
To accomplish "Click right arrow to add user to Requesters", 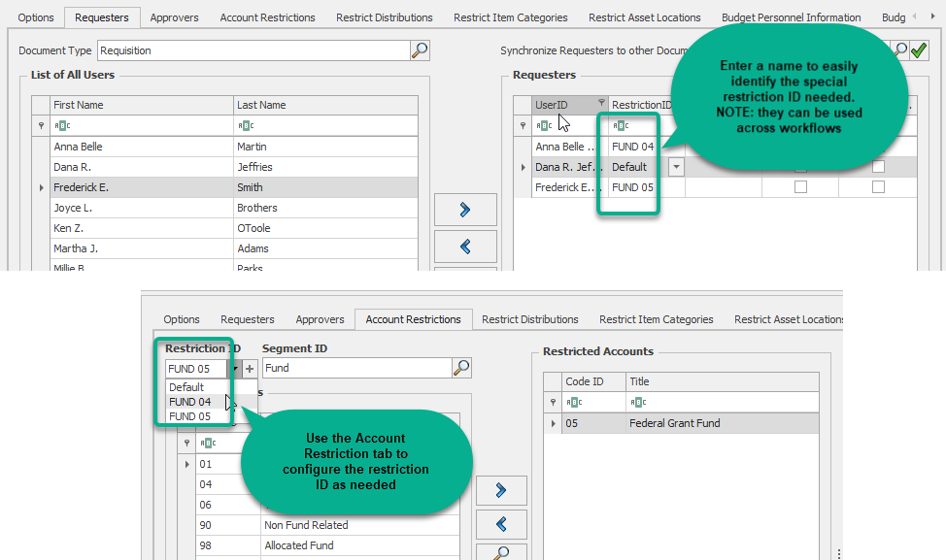I will click(464, 210).
